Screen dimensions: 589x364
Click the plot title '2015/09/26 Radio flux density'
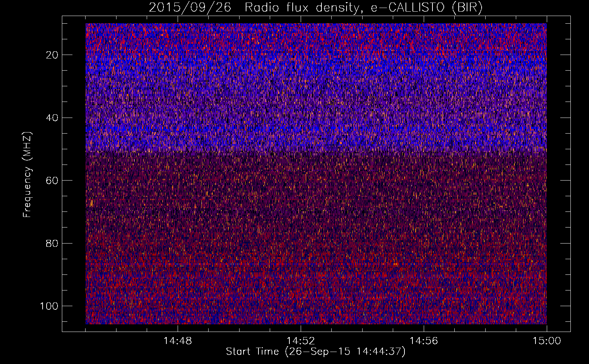(316, 8)
